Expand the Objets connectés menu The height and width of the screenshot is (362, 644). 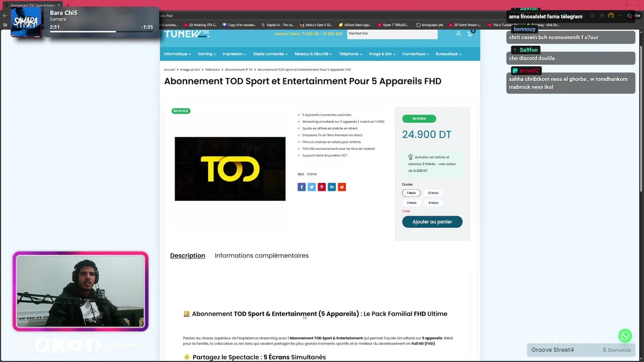point(270,54)
